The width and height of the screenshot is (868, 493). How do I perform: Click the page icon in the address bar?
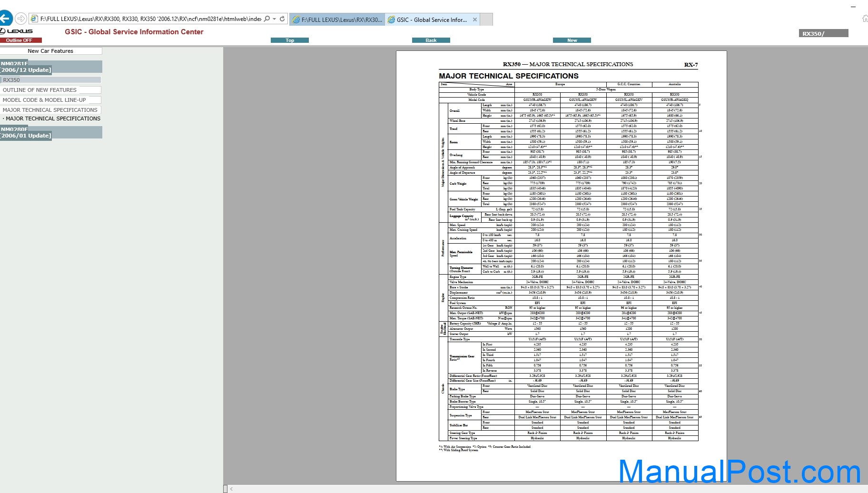coord(34,19)
